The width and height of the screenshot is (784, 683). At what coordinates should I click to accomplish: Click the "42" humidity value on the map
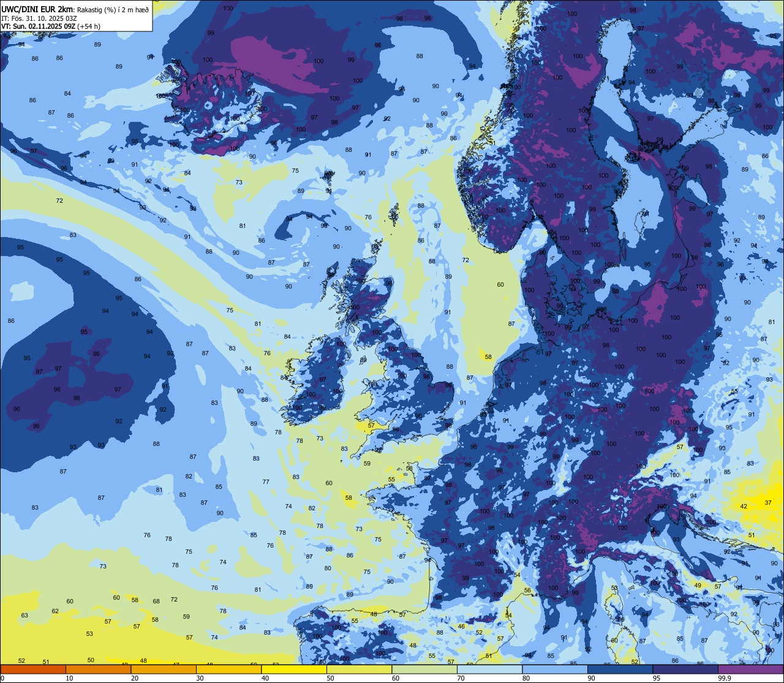[x=744, y=506]
